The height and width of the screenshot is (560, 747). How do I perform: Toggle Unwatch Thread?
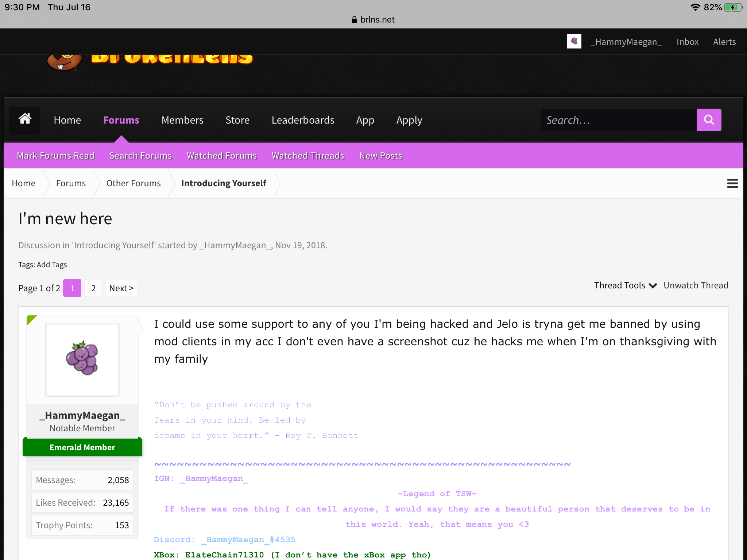(x=696, y=285)
